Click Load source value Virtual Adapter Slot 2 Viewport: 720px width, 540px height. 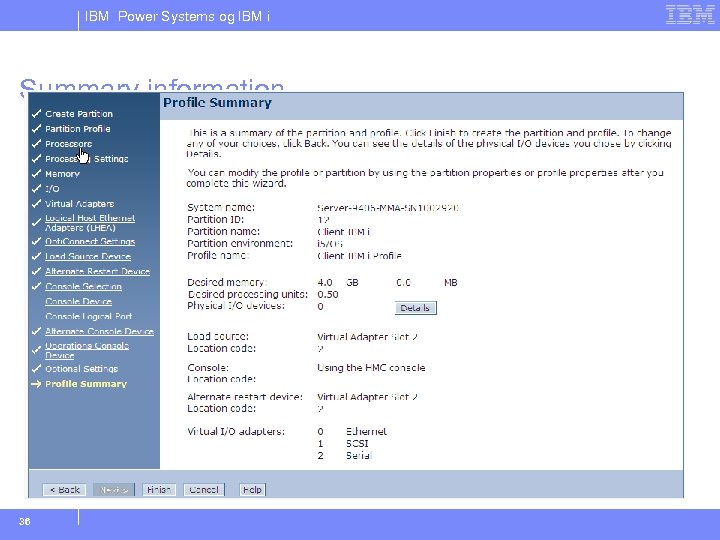(x=367, y=337)
